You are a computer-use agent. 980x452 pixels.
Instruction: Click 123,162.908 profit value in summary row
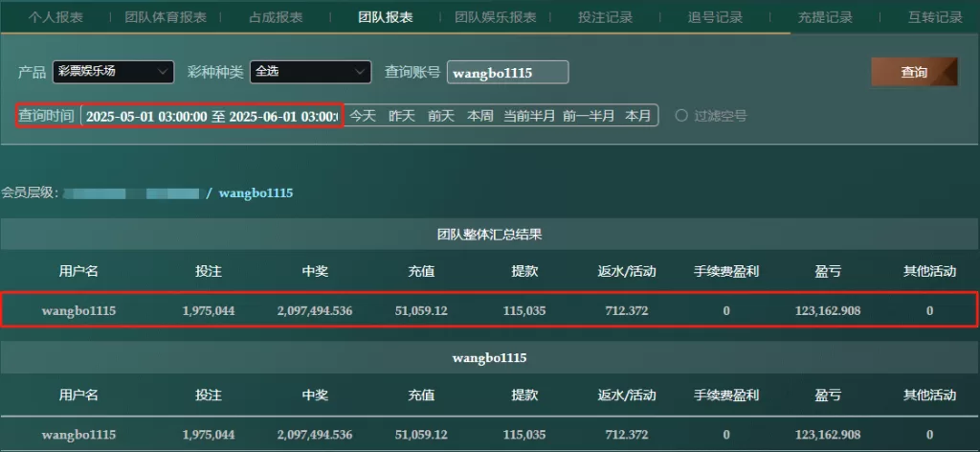(x=828, y=310)
